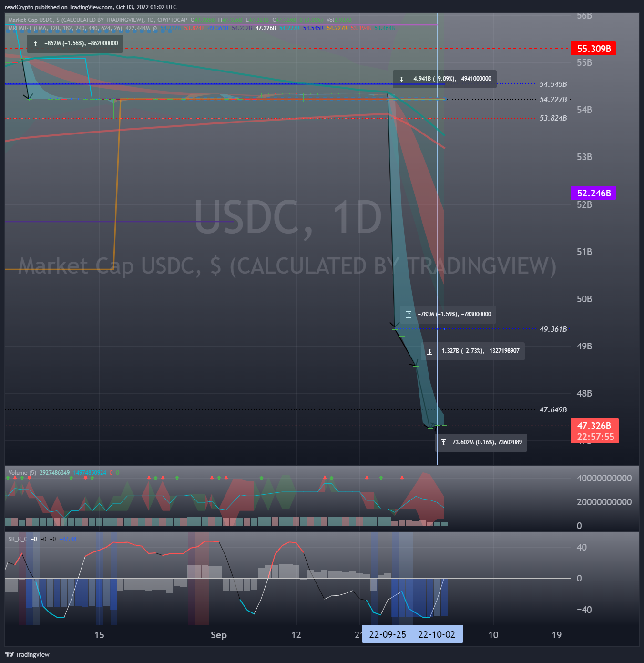Click the bar countdown 22:57:55
The width and height of the screenshot is (644, 663).
point(595,437)
